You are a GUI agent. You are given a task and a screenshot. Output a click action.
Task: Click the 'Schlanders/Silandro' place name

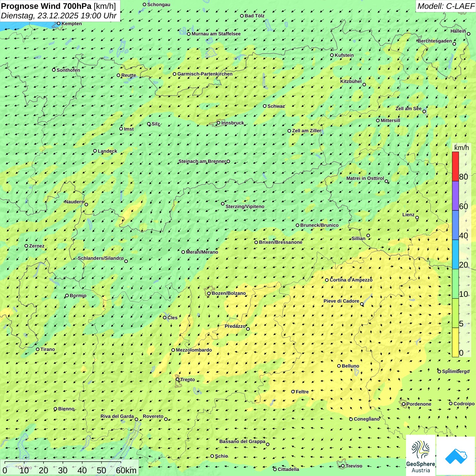(x=101, y=258)
